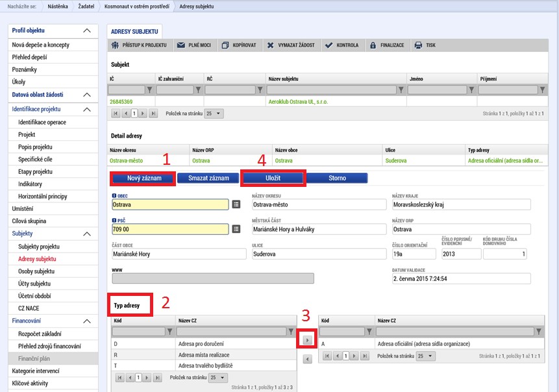The height and width of the screenshot is (392, 559).
Task: Click the Smazat záznam button
Action: tap(208, 178)
